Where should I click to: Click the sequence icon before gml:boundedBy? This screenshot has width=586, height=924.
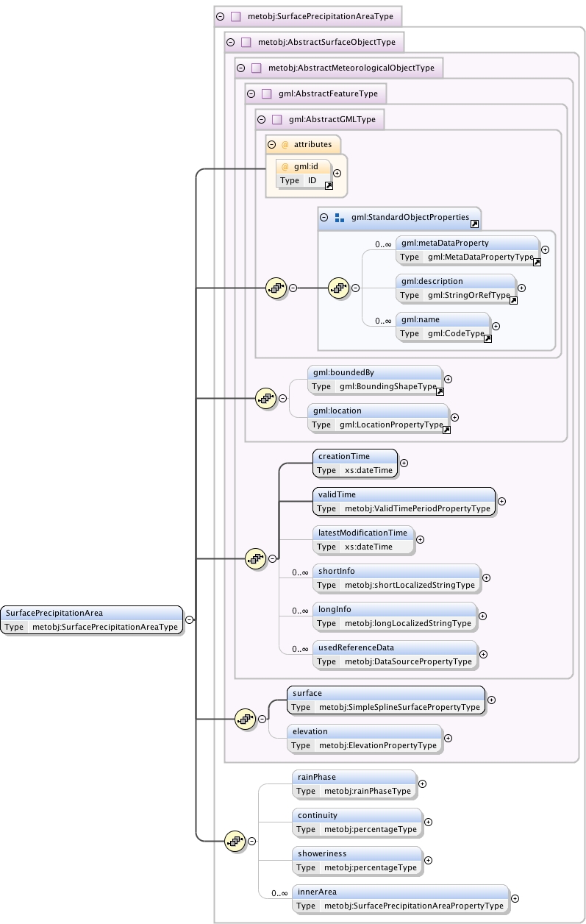click(x=265, y=399)
